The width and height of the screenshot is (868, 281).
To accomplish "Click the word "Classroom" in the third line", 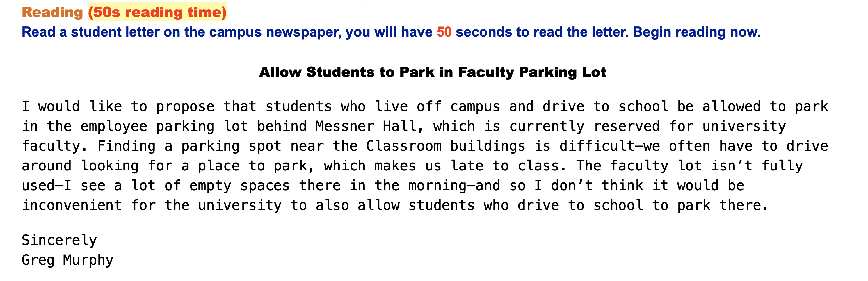I will pyautogui.click(x=404, y=146).
